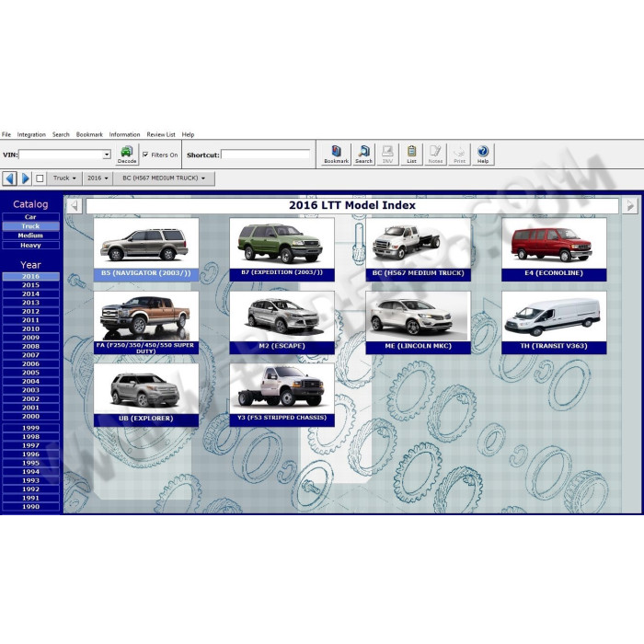Screen dimensions: 644x644
Task: Click the Print toolbar icon
Action: (459, 155)
